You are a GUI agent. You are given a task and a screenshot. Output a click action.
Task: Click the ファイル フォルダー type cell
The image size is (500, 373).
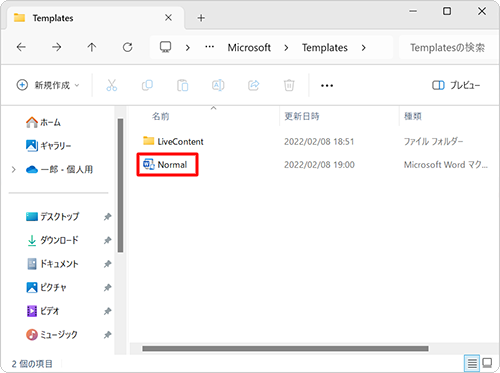pos(433,142)
